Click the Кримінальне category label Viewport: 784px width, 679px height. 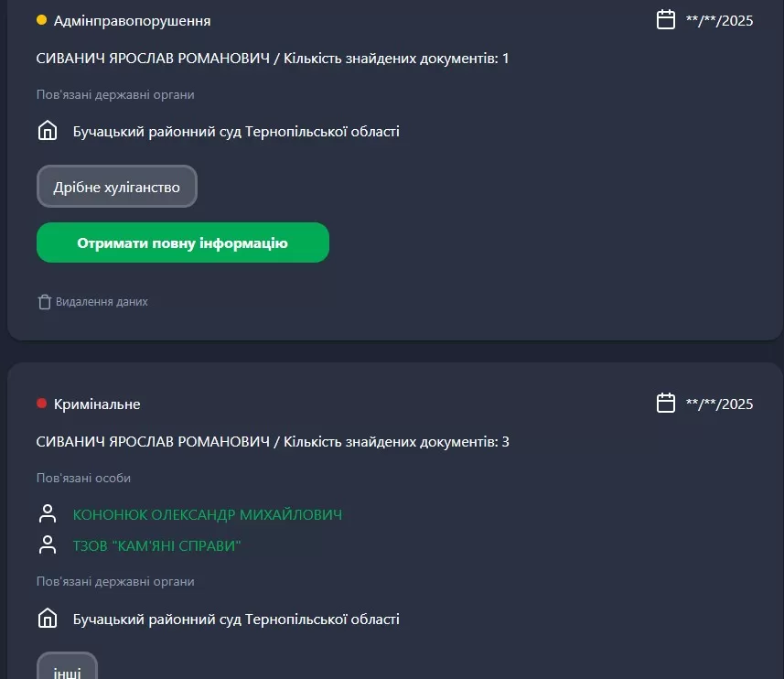tap(97, 404)
